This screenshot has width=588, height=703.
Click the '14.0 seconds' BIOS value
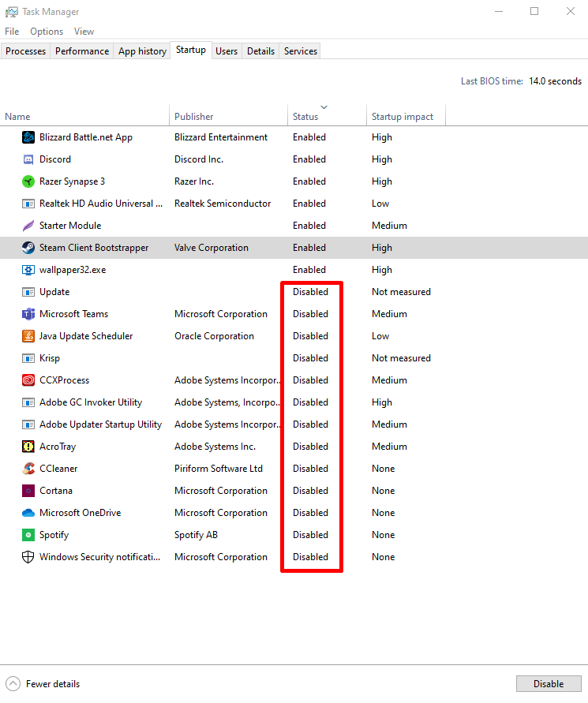[556, 81]
